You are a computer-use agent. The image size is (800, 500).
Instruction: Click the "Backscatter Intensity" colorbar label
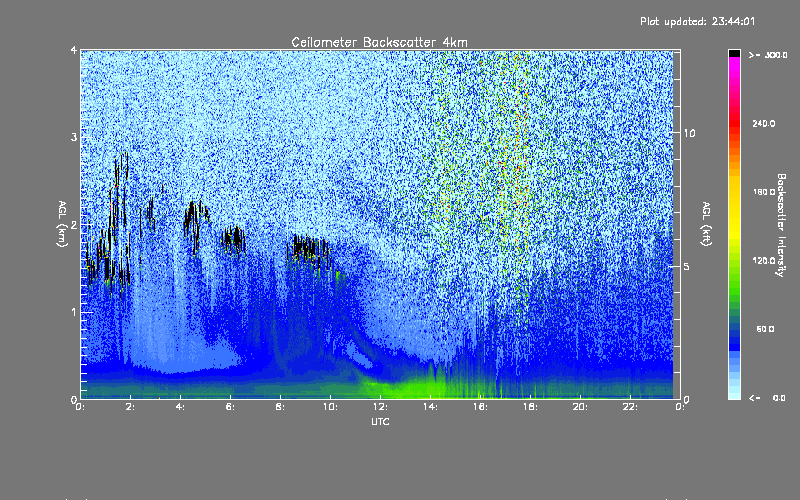coord(781,225)
